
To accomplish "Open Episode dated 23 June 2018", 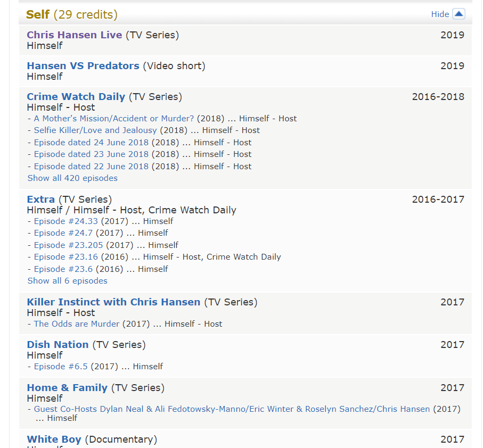I will pyautogui.click(x=91, y=154).
